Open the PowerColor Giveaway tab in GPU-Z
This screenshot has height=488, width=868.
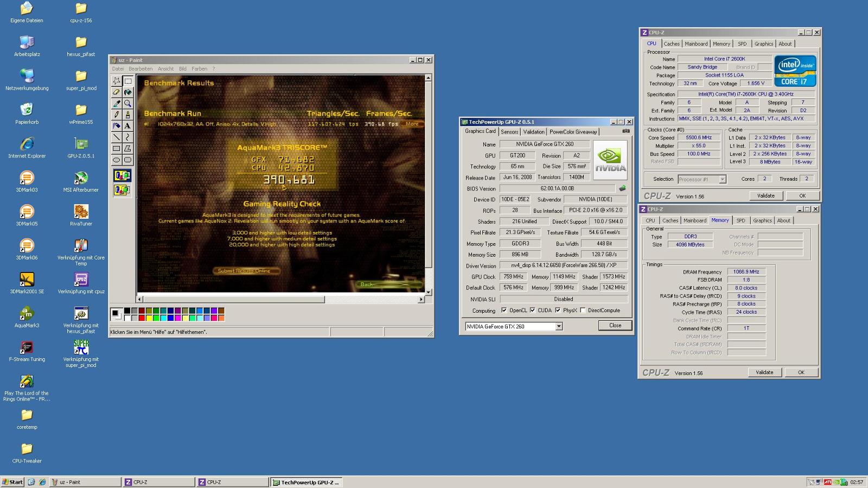(573, 132)
